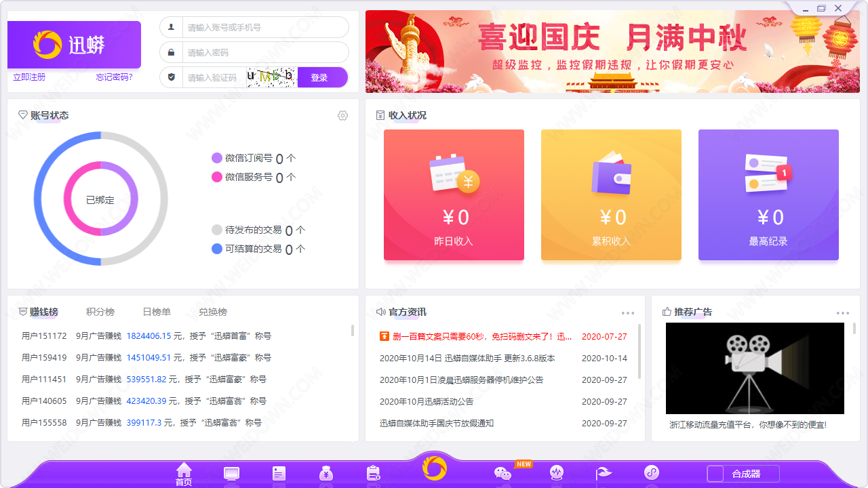Open news 删一百篇文案只需要60秒
This screenshot has height=488, width=868.
[482, 336]
